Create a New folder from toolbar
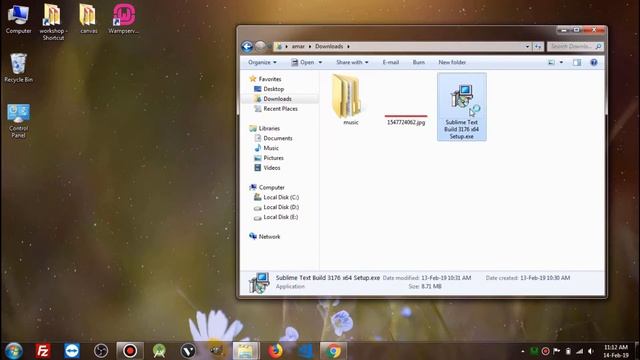Image resolution: width=640 pixels, height=360 pixels. pos(452,62)
